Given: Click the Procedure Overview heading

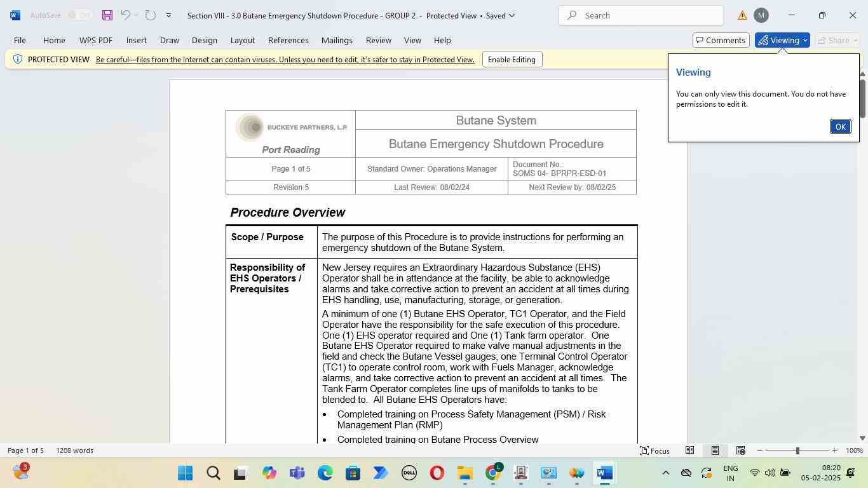Looking at the screenshot, I should coord(287,212).
